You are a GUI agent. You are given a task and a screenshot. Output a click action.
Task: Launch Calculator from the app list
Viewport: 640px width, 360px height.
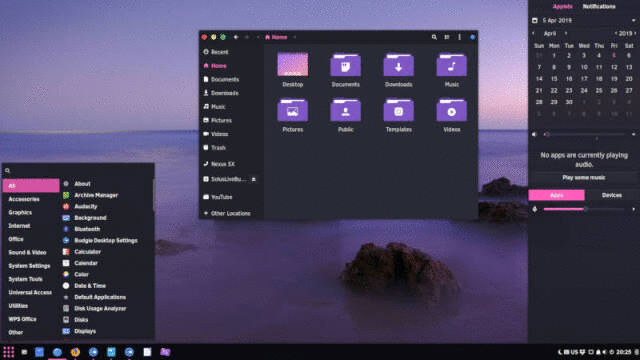coord(106,252)
